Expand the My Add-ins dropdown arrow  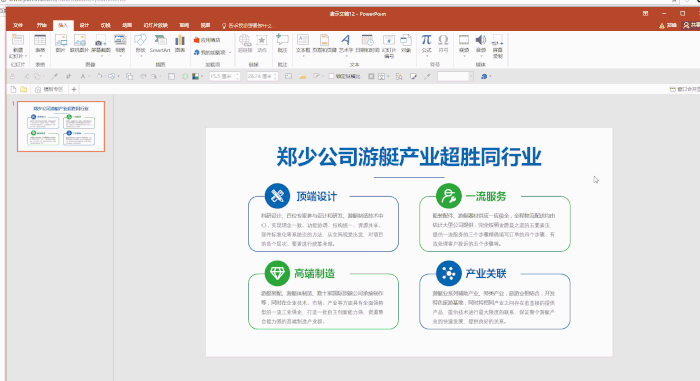tap(230, 53)
